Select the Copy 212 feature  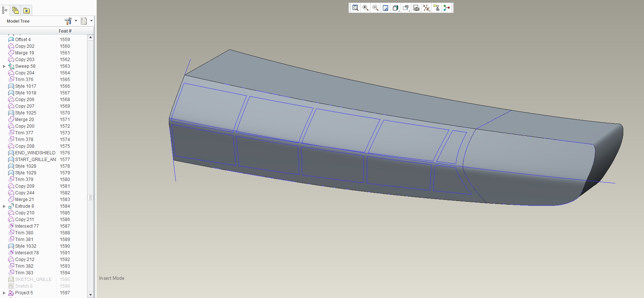[25, 260]
